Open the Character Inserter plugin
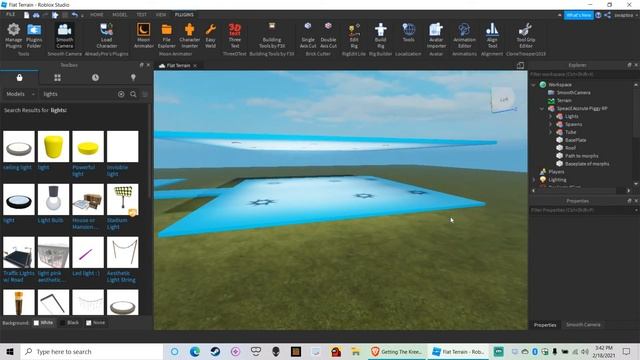640x360 pixels. 189,36
